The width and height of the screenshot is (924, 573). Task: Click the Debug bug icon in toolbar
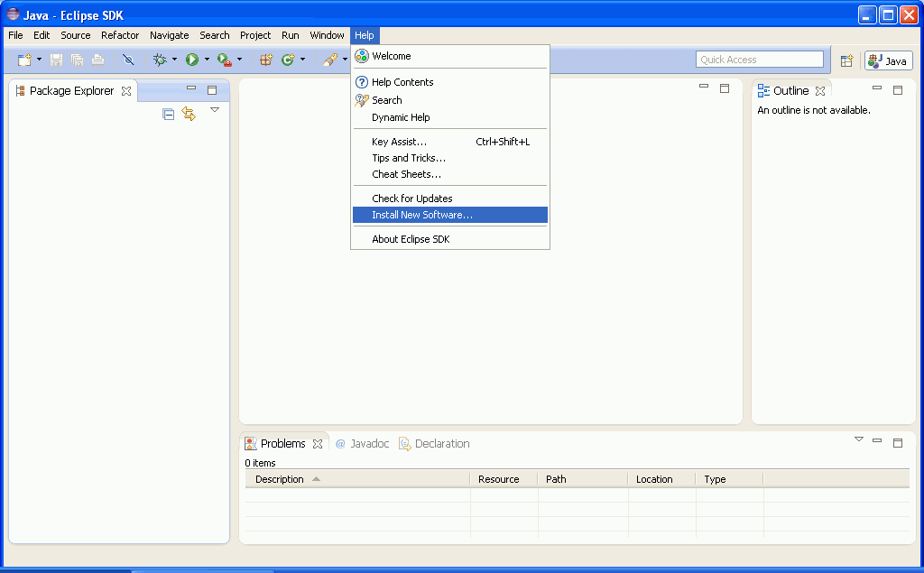160,60
